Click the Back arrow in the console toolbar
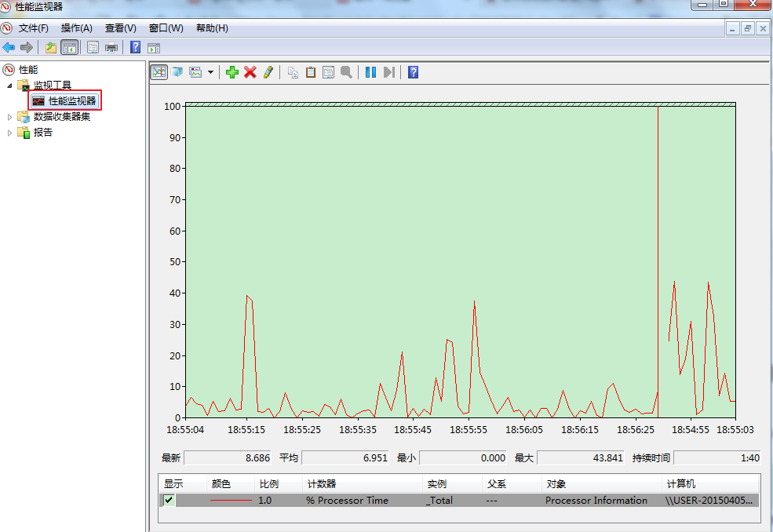773x532 pixels. click(9, 47)
